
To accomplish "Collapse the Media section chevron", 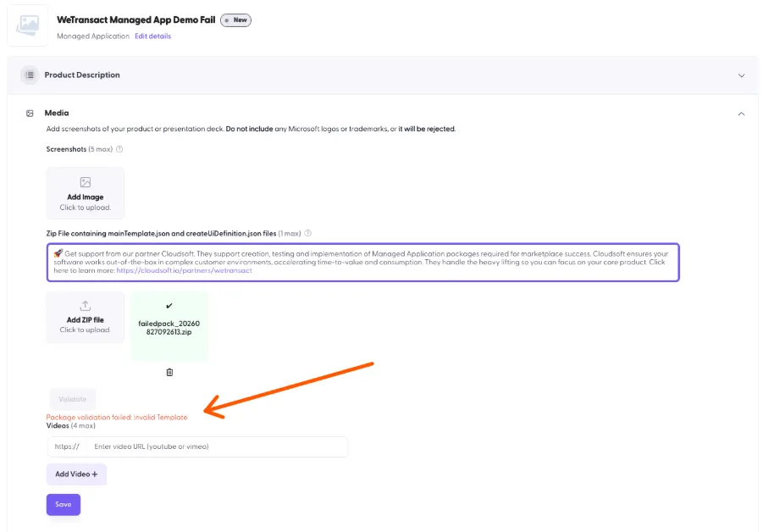I will 741,114.
